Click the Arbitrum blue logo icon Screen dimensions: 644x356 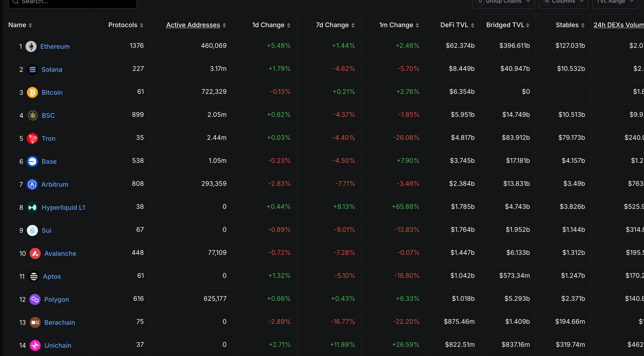pyautogui.click(x=32, y=185)
